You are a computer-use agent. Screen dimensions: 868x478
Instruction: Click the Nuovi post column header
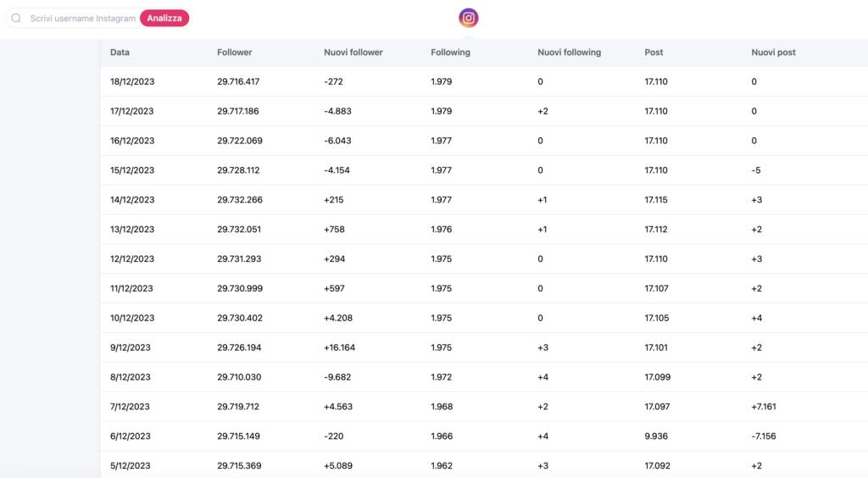773,53
